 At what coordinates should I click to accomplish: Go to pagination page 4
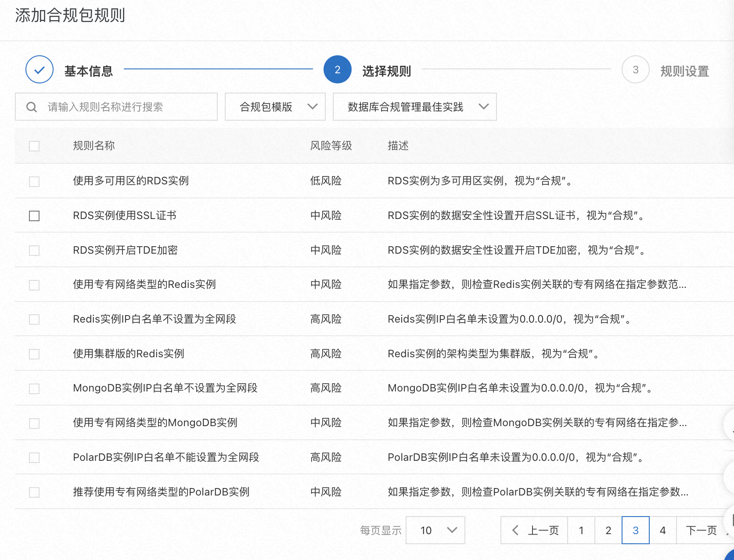pyautogui.click(x=663, y=530)
